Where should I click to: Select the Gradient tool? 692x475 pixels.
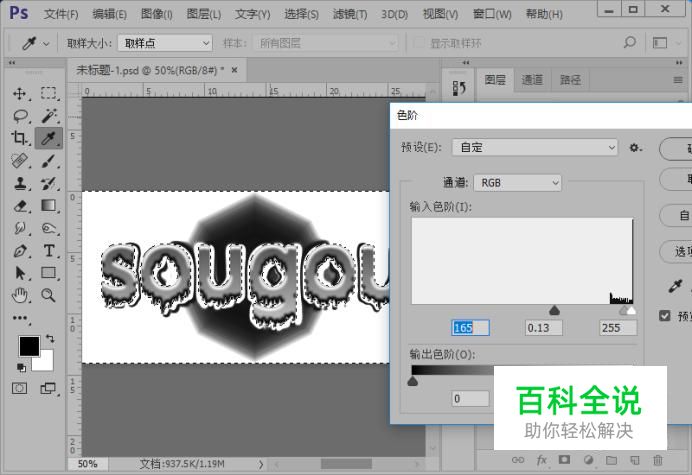click(49, 206)
